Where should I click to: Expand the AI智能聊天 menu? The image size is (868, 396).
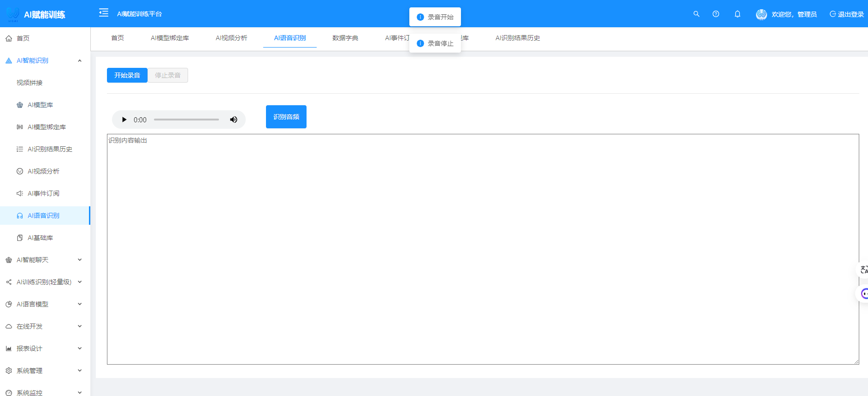point(80,260)
